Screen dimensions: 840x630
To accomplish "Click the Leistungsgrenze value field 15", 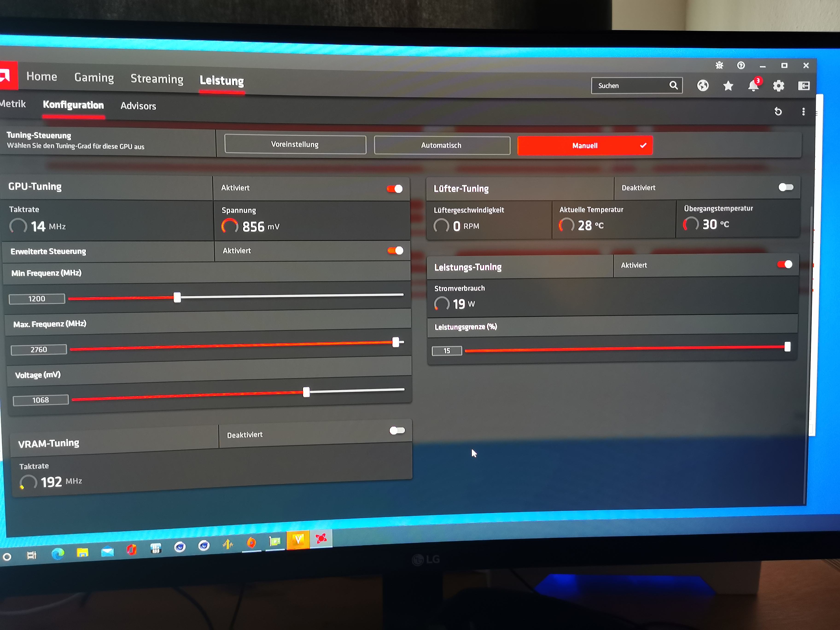I will click(x=447, y=350).
